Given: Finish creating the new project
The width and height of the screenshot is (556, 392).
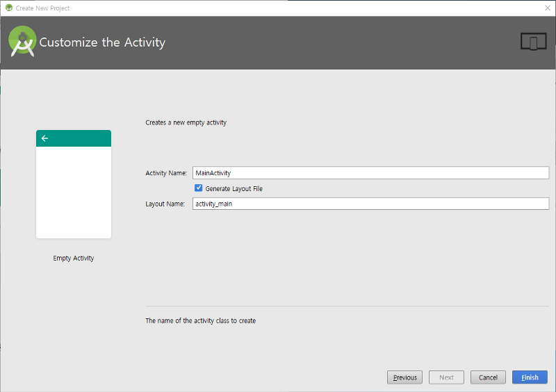Looking at the screenshot, I should pos(530,377).
